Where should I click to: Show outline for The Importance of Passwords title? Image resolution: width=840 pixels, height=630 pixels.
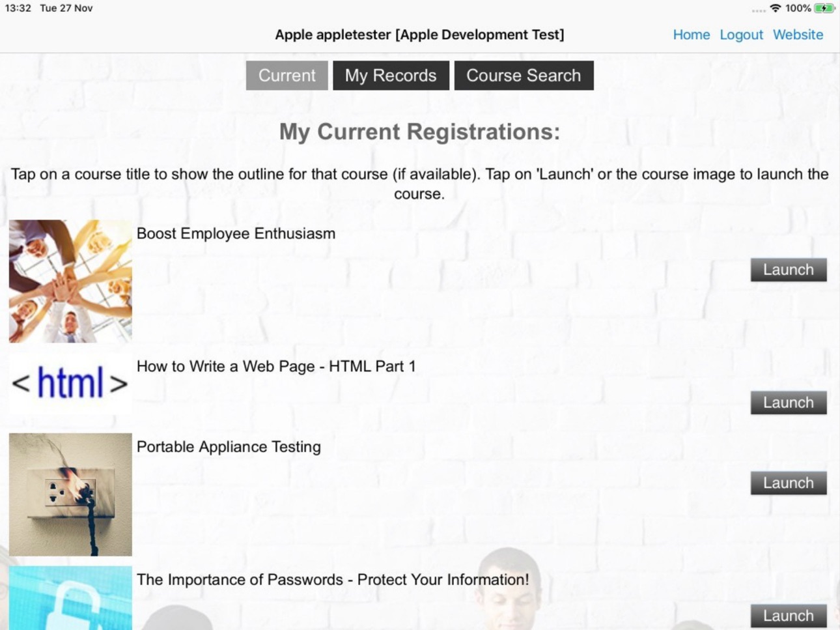coord(333,580)
